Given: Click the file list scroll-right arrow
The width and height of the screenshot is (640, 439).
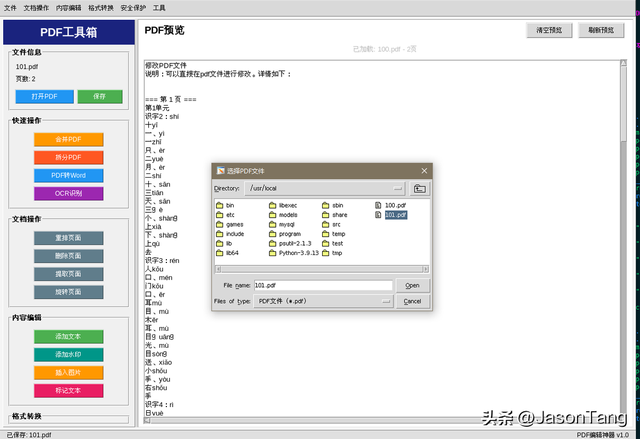Looking at the screenshot, I should point(426,269).
